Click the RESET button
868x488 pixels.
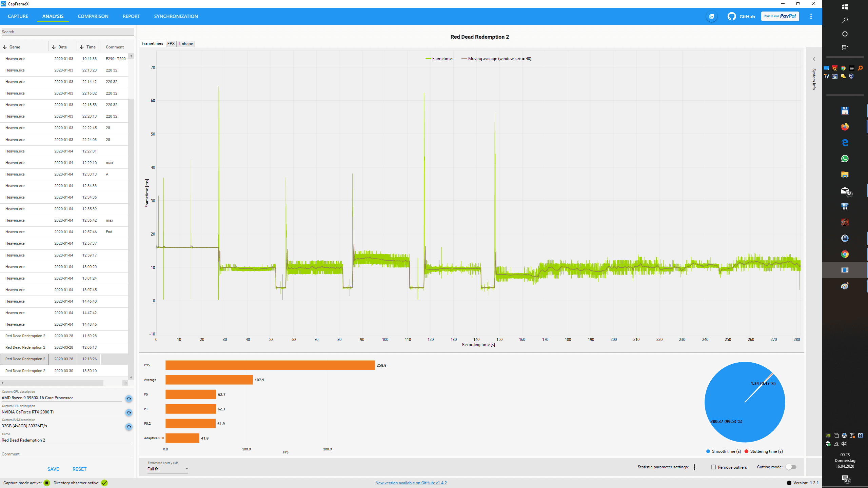point(79,469)
